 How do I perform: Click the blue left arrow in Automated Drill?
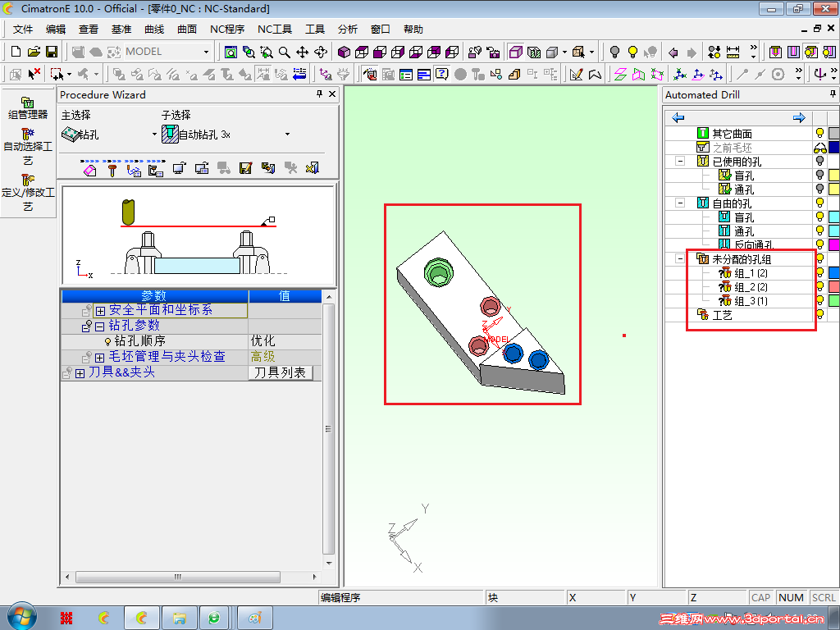pyautogui.click(x=678, y=117)
